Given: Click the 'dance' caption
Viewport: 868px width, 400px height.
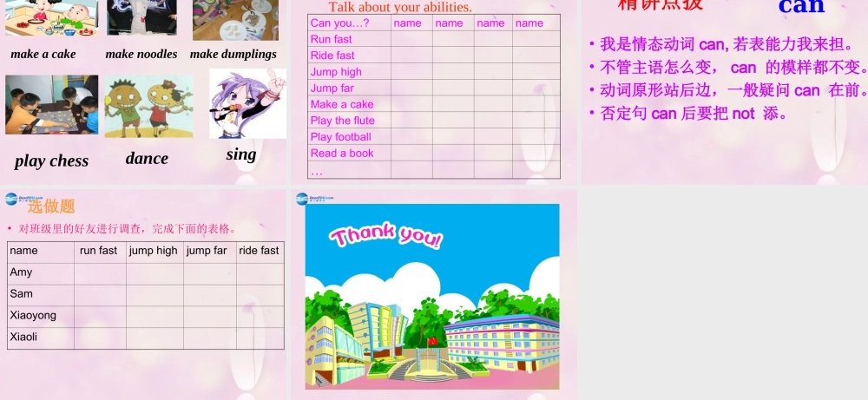Looking at the screenshot, I should pyautogui.click(x=147, y=158).
